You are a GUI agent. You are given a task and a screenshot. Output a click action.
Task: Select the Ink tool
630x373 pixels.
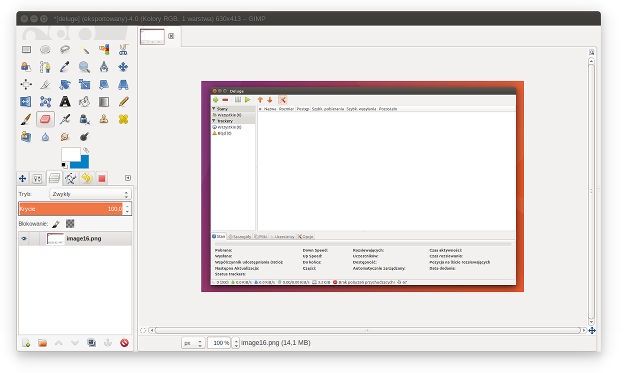pos(84,119)
